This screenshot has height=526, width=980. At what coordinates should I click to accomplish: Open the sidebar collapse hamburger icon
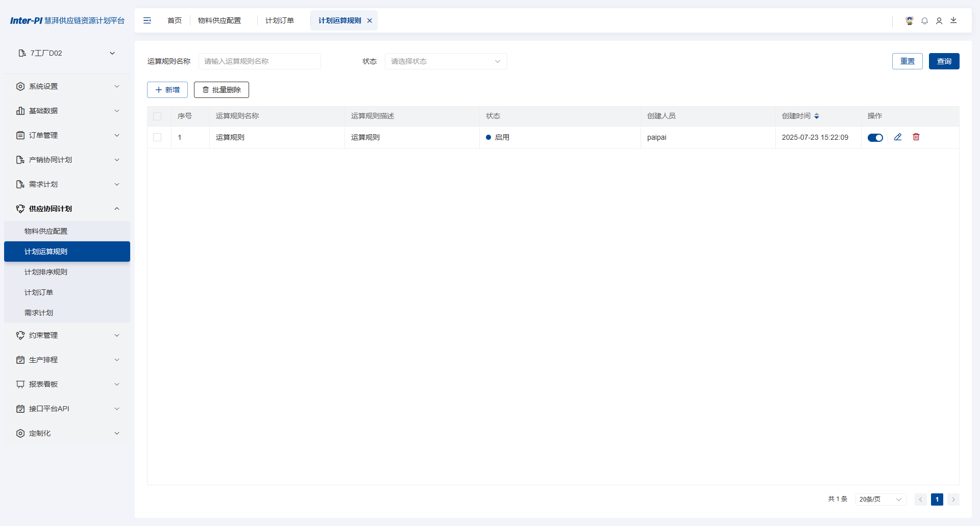pos(148,20)
